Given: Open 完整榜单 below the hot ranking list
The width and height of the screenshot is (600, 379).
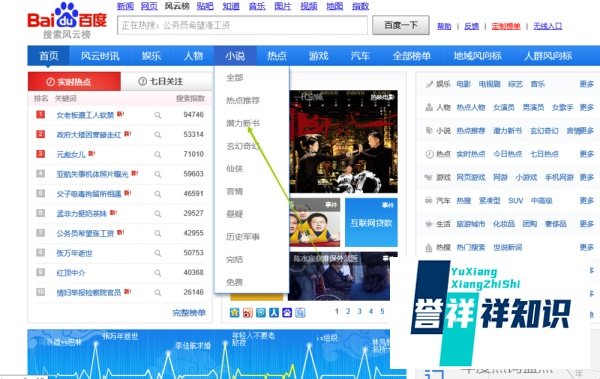Looking at the screenshot, I should (x=189, y=313).
